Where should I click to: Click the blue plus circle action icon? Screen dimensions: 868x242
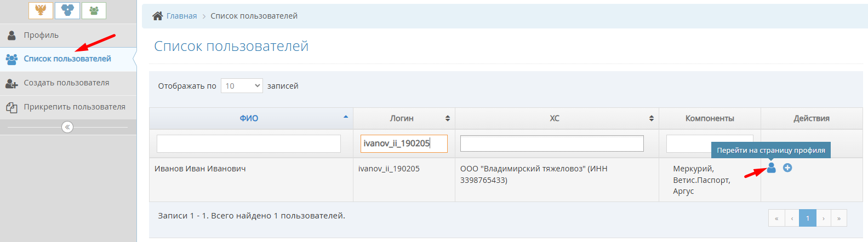click(787, 168)
